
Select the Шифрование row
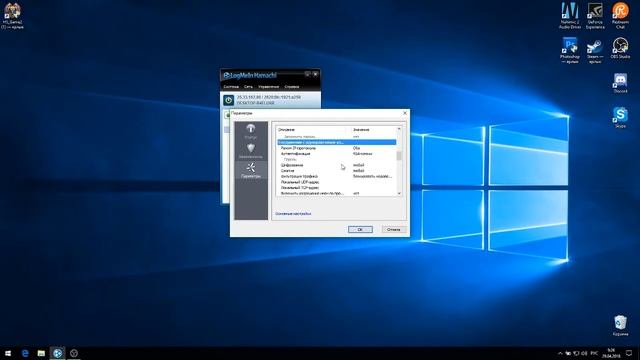[336, 165]
